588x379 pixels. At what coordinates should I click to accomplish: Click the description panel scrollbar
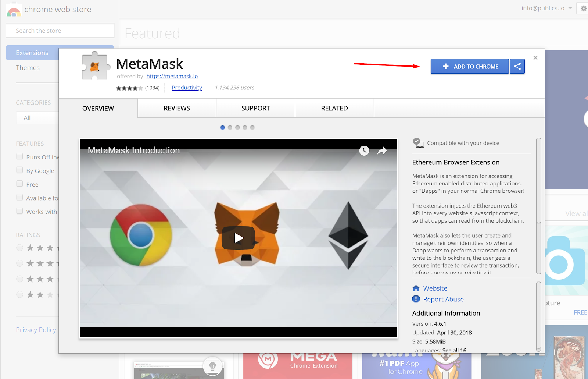click(539, 206)
